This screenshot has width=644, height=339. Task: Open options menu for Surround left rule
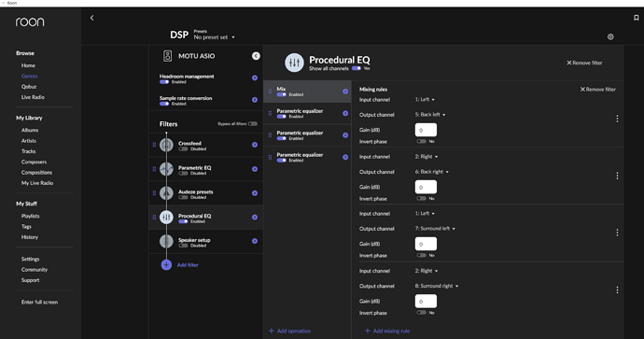[x=617, y=233]
